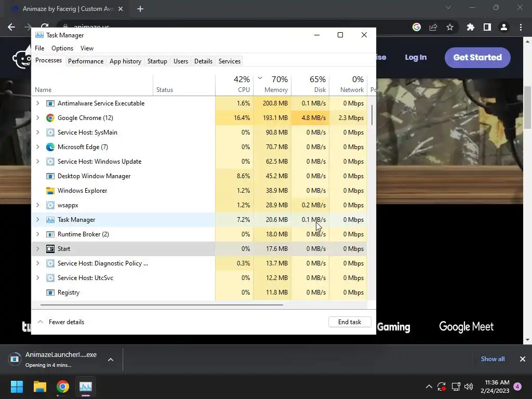Click the Windows Explorer folder icon in list
This screenshot has width=532, height=399.
(x=50, y=191)
